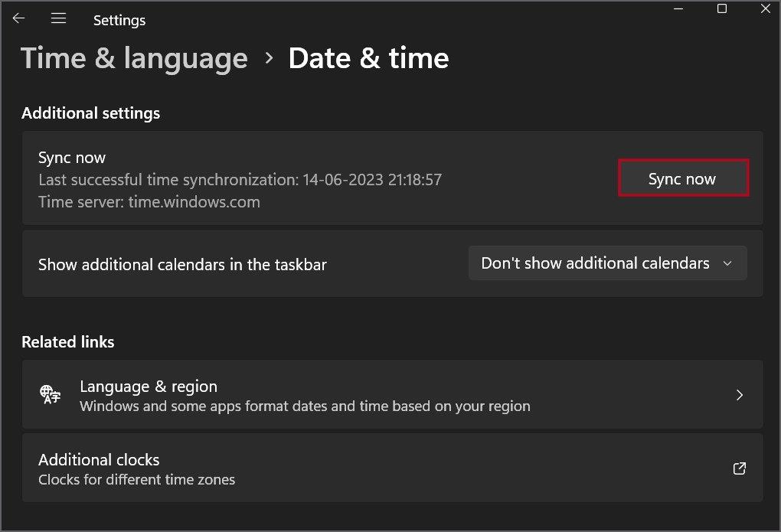Click the 'Settings' window title text

(119, 21)
